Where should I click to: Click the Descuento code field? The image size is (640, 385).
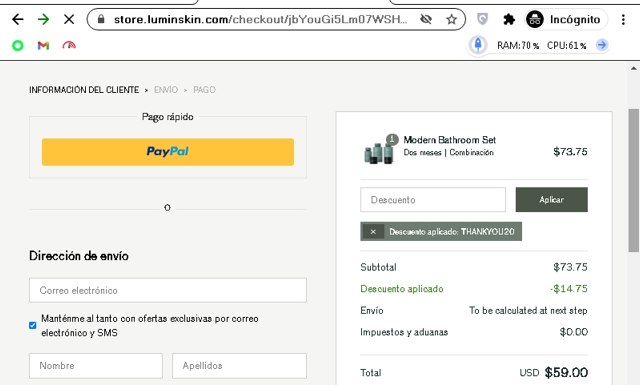(433, 200)
